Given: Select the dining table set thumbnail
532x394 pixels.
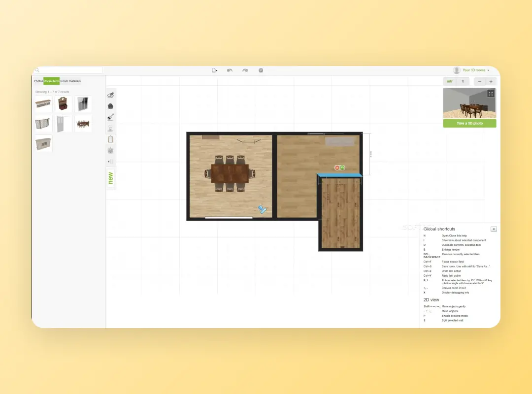Looking at the screenshot, I should point(83,124).
